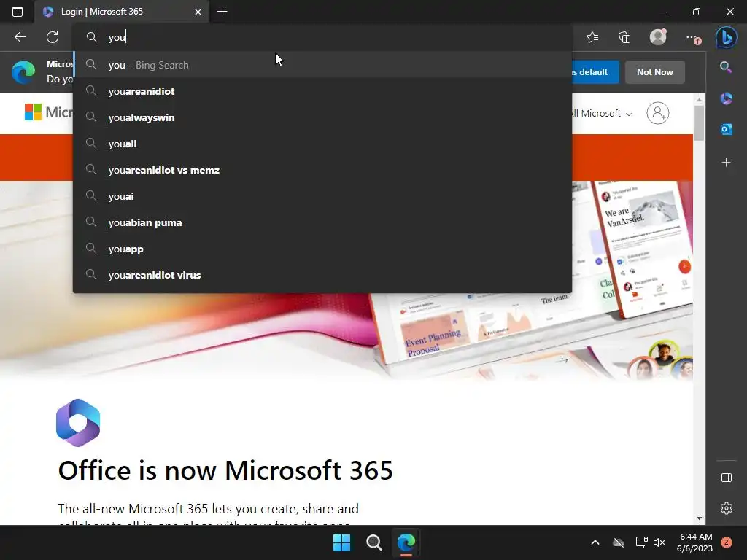Viewport: 747px width, 560px height.
Task: Open the browser profile avatar
Action: (658, 36)
